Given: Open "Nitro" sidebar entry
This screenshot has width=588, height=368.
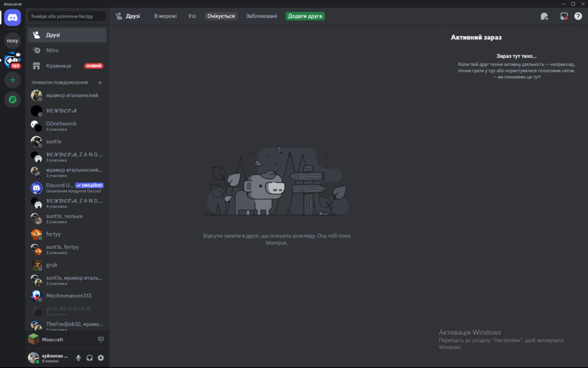Looking at the screenshot, I should [x=67, y=50].
